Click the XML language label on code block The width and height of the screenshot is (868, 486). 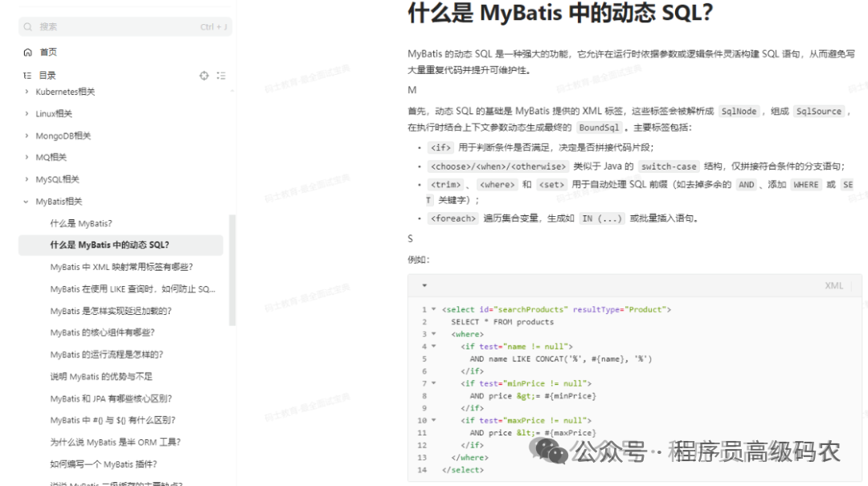coord(833,286)
